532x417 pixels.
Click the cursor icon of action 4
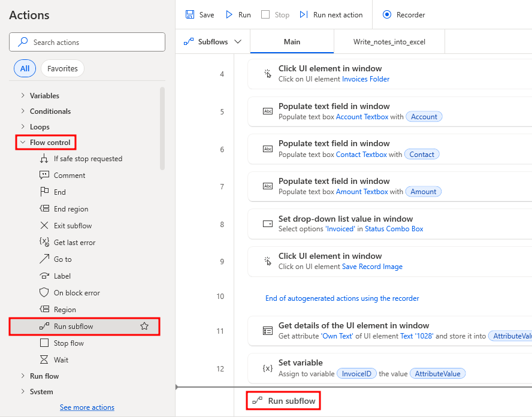(268, 74)
